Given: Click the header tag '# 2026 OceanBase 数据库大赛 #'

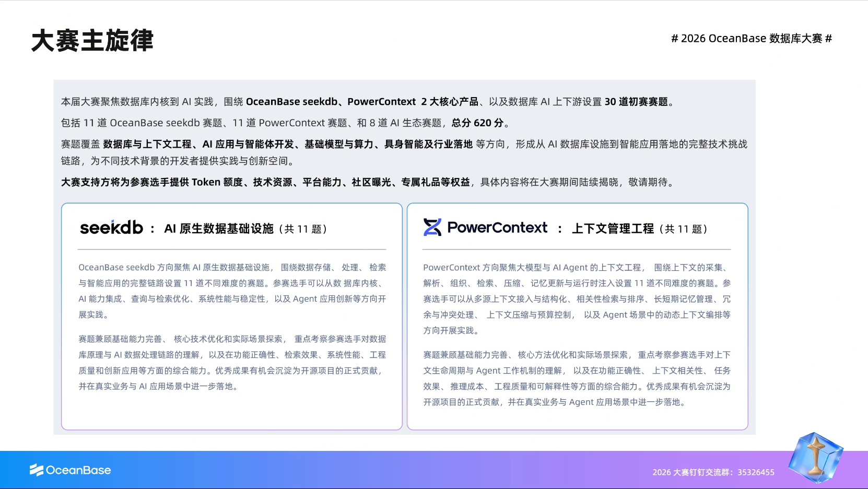Looking at the screenshot, I should 752,39.
